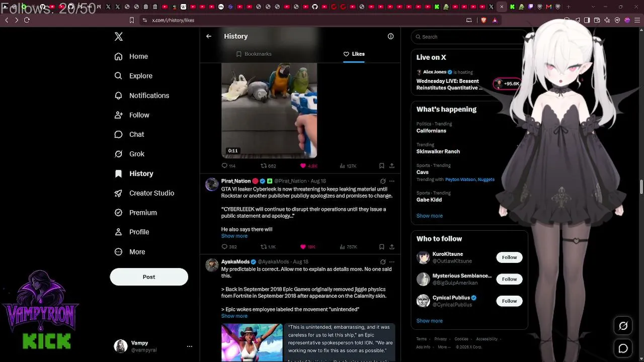Screen dimensions: 644x362
Task: Go to Home in the sidebar
Action: click(131, 56)
